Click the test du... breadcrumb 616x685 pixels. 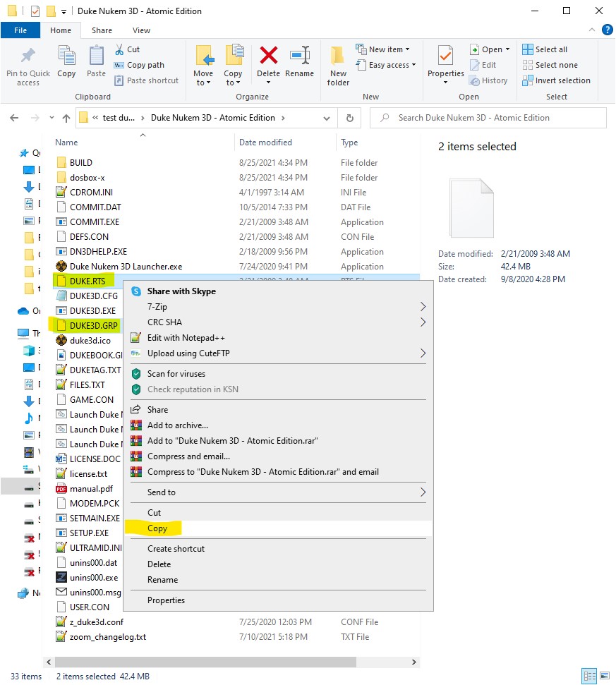(119, 118)
